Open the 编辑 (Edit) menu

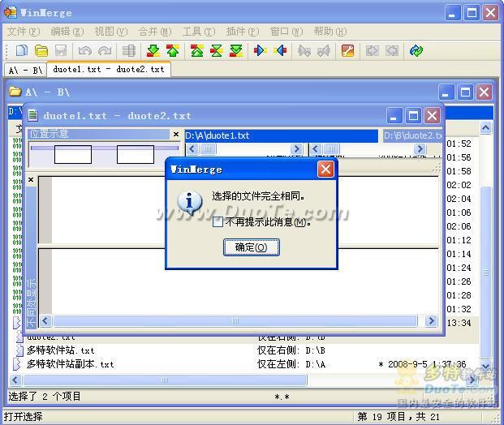coord(67,32)
